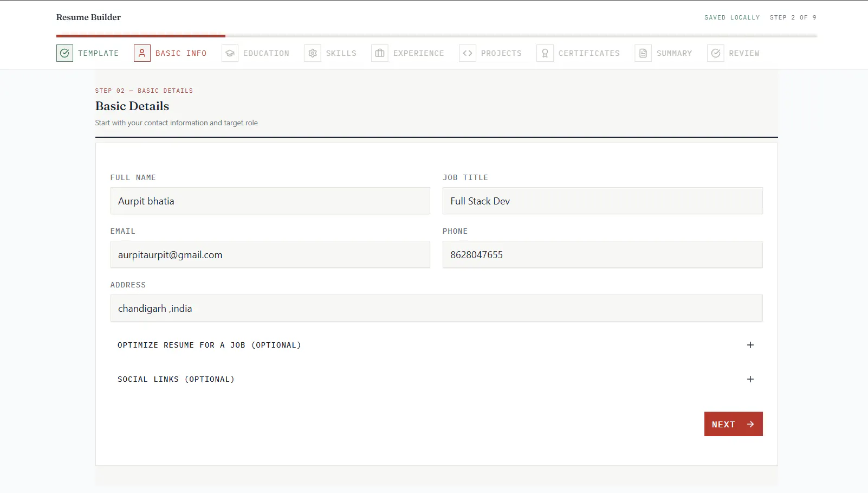Click the Experience briefcase icon

tap(380, 53)
